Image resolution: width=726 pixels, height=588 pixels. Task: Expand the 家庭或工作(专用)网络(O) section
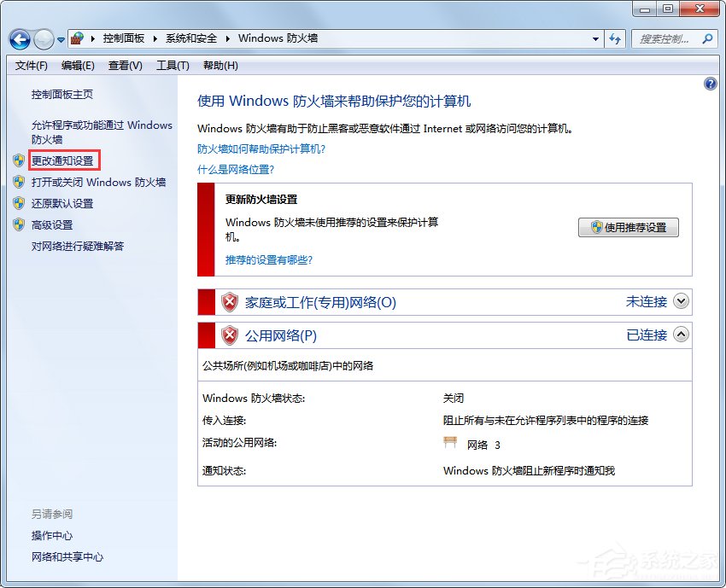pyautogui.click(x=681, y=301)
